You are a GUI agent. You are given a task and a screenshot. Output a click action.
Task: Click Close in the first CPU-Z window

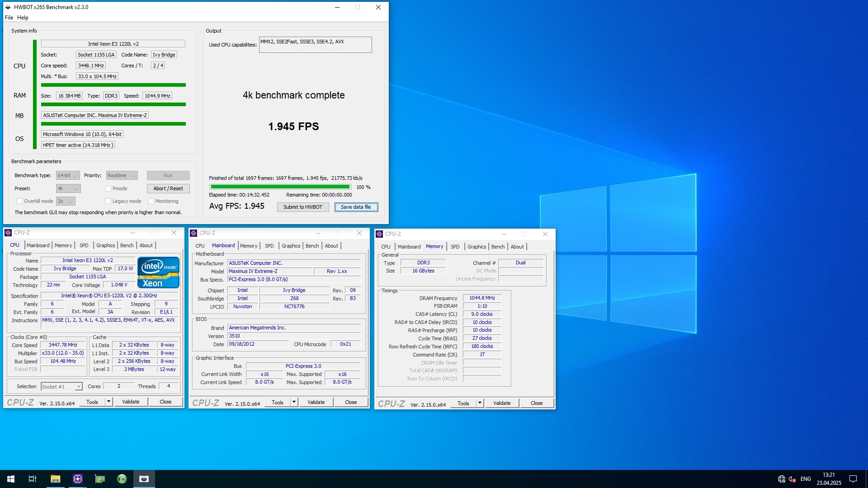pyautogui.click(x=165, y=402)
